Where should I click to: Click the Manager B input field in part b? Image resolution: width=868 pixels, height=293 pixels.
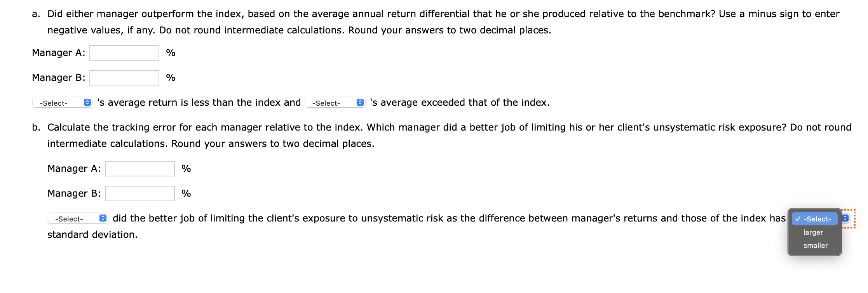point(139,193)
